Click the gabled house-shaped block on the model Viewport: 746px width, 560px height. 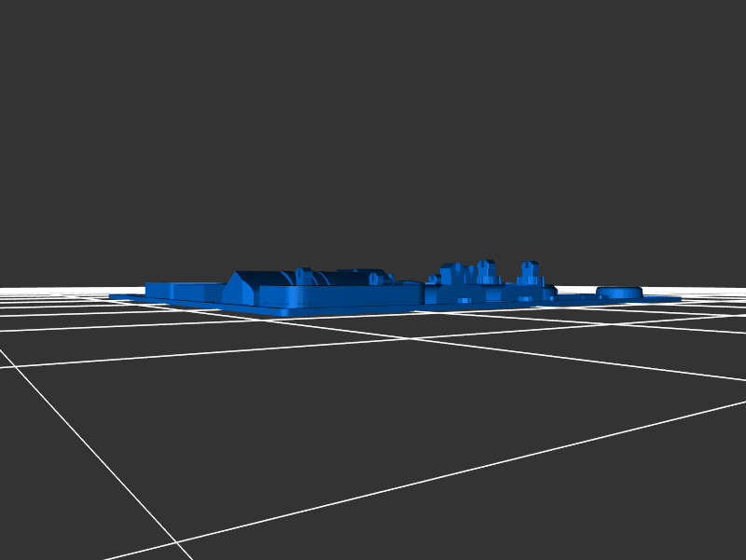click(x=242, y=288)
